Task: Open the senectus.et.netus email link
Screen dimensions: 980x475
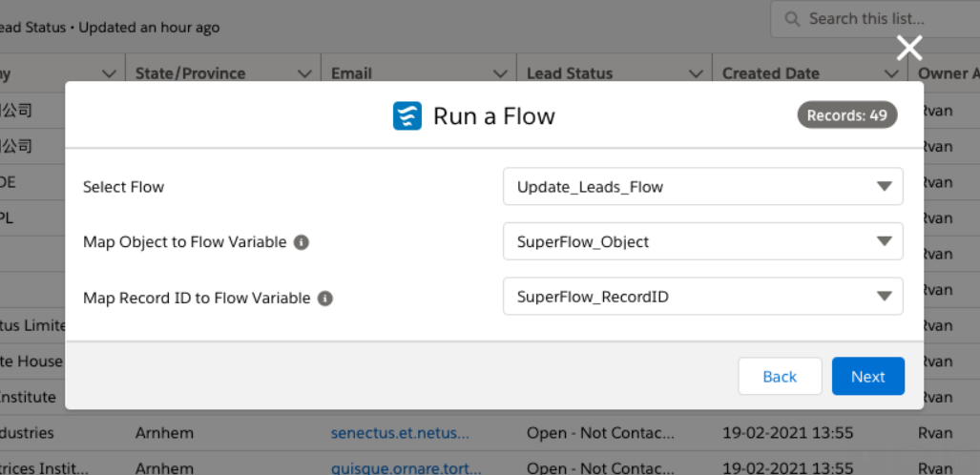Action: tap(400, 433)
